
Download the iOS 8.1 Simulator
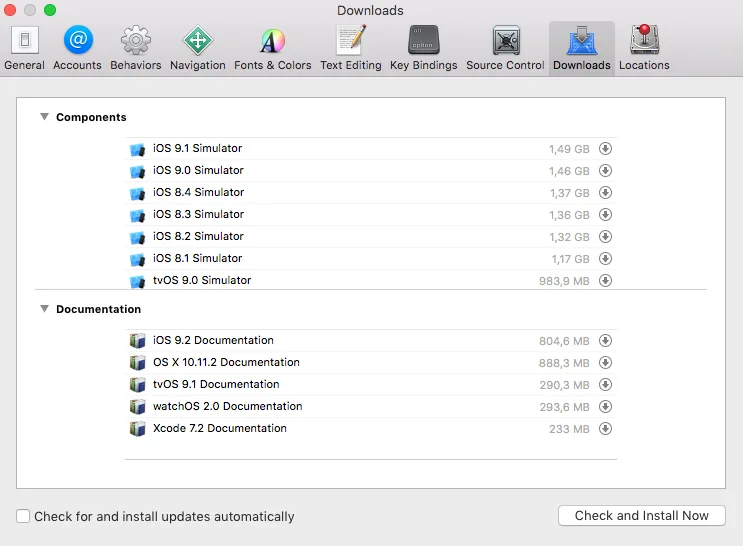tap(605, 258)
